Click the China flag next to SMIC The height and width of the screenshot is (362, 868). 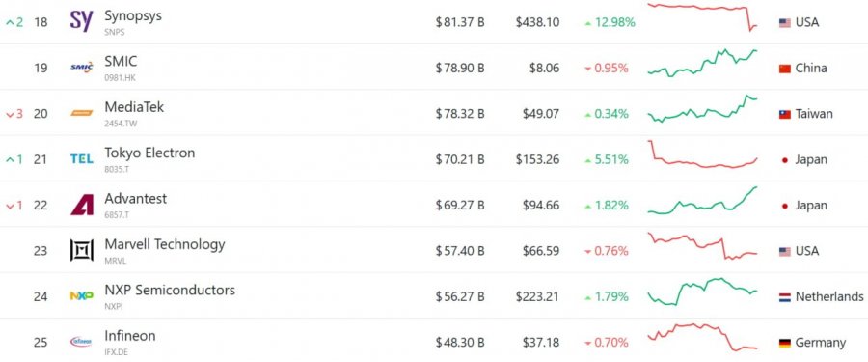pos(784,69)
